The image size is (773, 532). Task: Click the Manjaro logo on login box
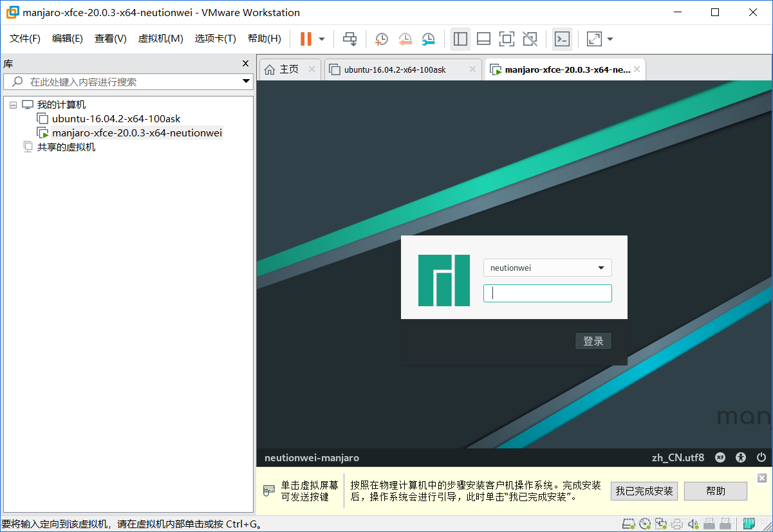[x=443, y=280]
